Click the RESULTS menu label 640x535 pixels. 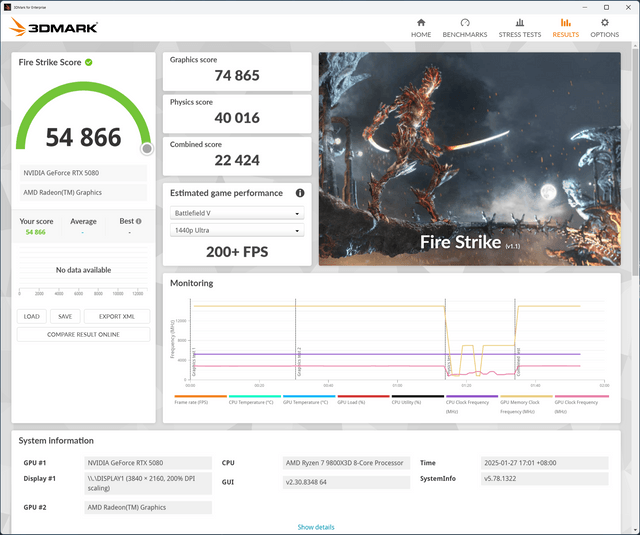[565, 35]
